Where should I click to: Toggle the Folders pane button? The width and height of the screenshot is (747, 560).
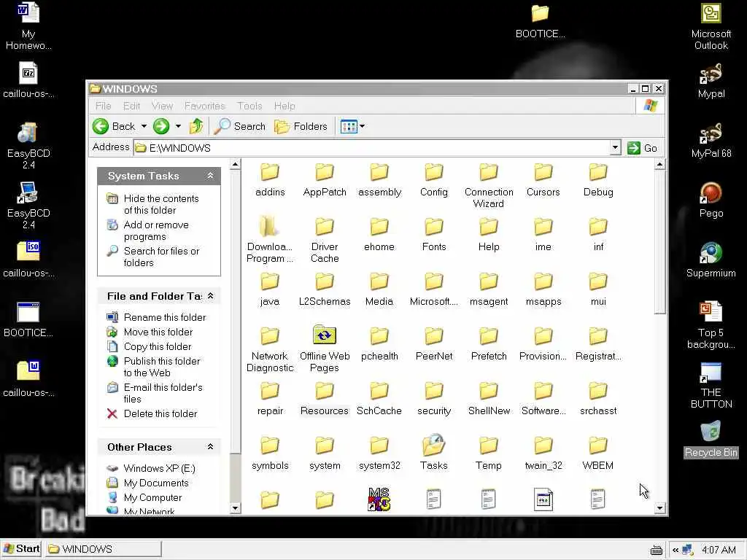pyautogui.click(x=301, y=126)
